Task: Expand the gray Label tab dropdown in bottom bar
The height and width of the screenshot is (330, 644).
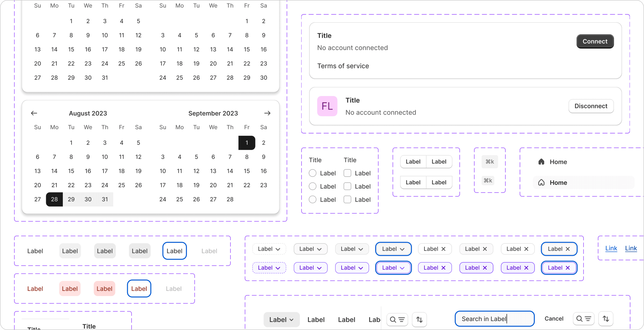Action: click(281, 320)
